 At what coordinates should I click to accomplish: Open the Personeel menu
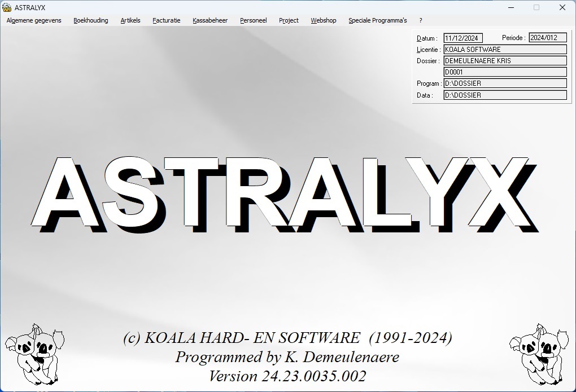(x=254, y=20)
